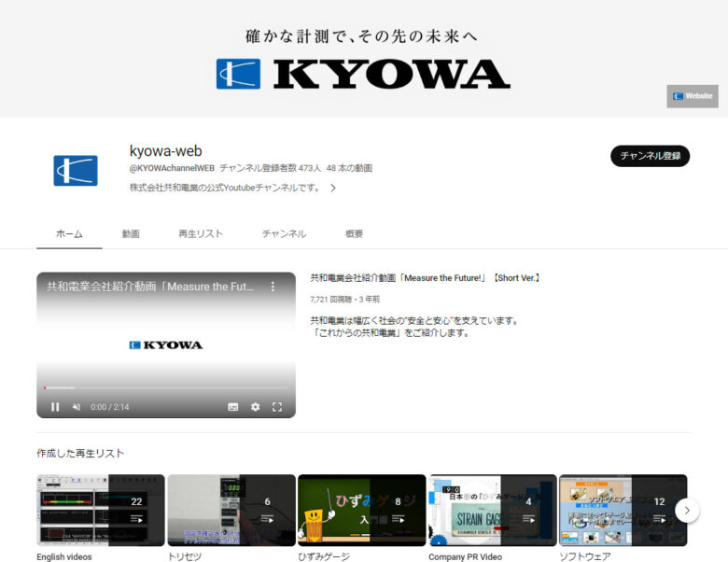The width and height of the screenshot is (728, 562).
Task: Click the video progress bar
Action: pos(166,387)
